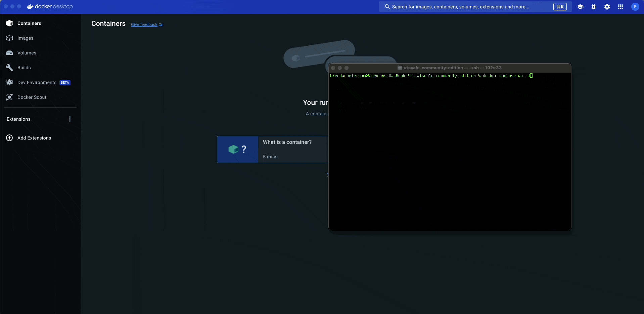Screen dimensions: 644x314
Task: Click the folder icon in terminal title
Action: click(400, 68)
